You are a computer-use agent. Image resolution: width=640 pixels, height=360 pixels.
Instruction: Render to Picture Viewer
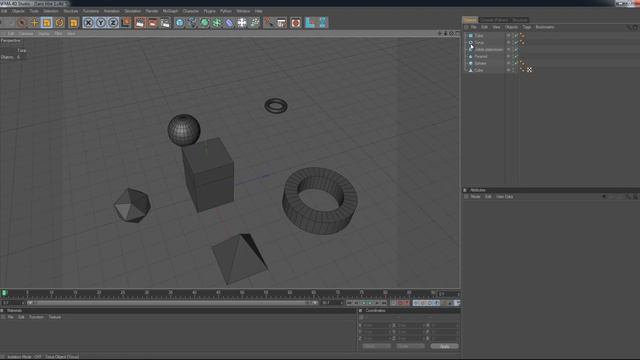pos(153,23)
